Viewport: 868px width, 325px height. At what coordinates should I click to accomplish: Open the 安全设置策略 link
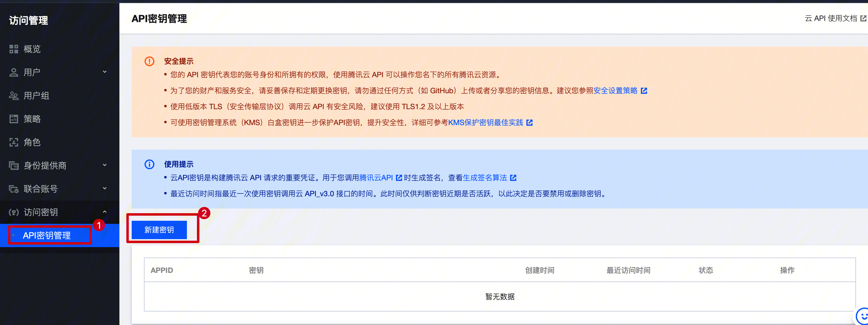pos(615,91)
